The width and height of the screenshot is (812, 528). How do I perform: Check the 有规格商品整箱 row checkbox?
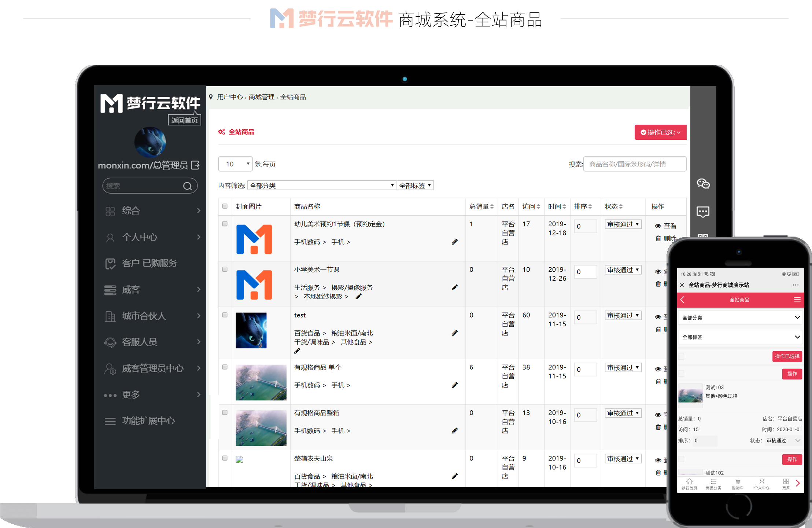(x=225, y=412)
